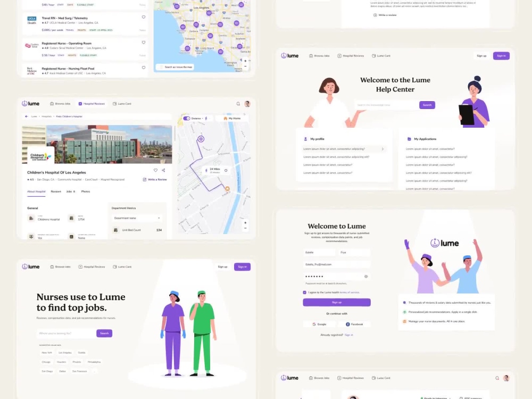Click the Help Center knowledge base search field
Image resolution: width=532 pixels, height=399 pixels.
[x=387, y=105]
